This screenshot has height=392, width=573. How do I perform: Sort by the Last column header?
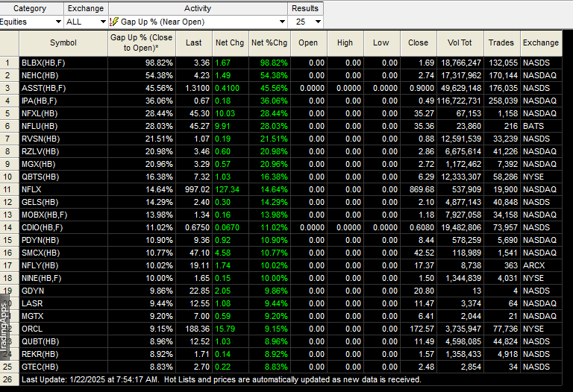coord(194,42)
